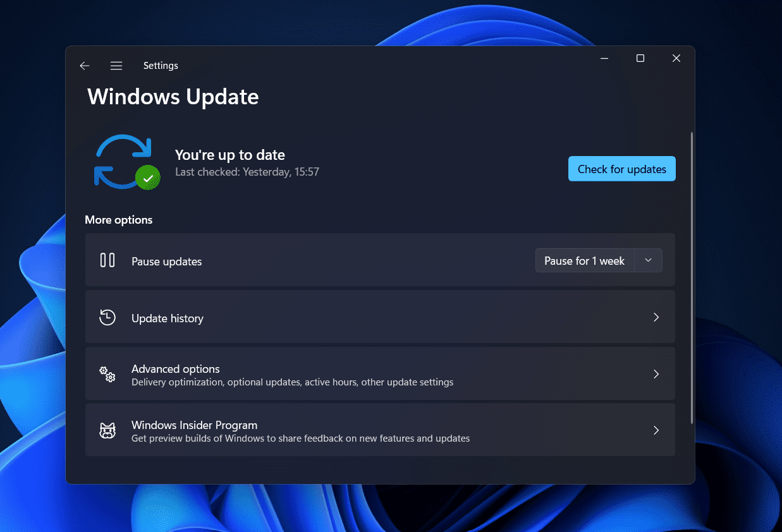Click the Windows Insider Program ninja cat icon
Viewport: 782px width, 532px height.
[x=107, y=430]
